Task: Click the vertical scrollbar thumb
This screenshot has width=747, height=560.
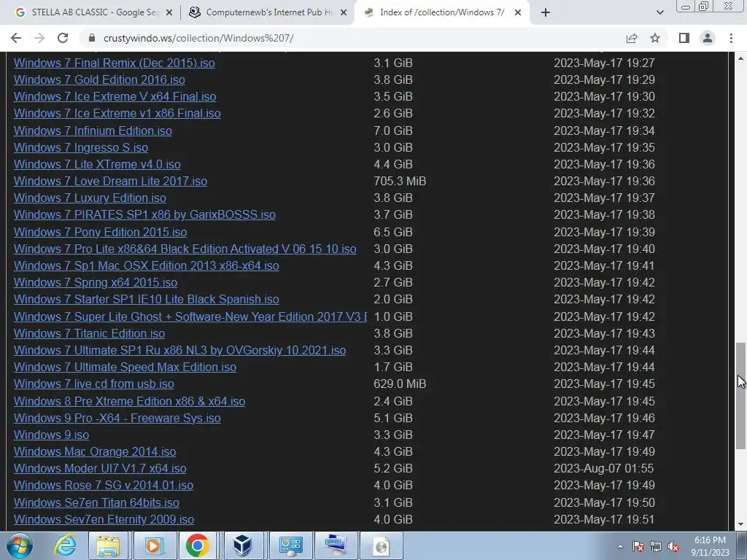Action: [741, 395]
